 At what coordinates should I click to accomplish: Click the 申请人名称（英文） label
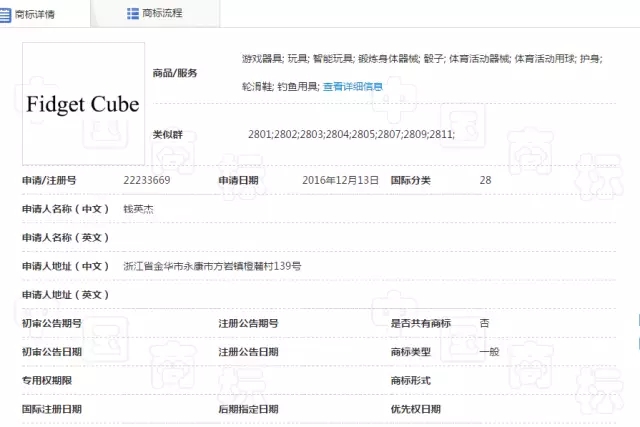[65, 238]
